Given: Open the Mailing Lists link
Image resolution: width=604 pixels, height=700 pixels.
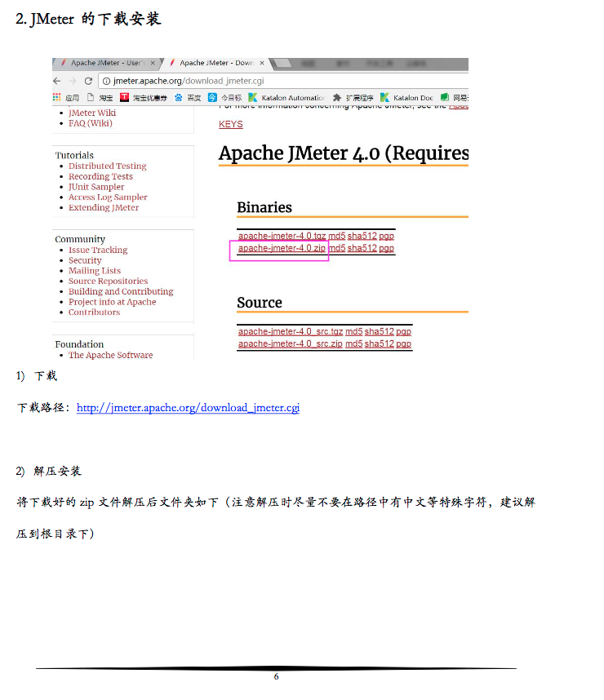Looking at the screenshot, I should point(95,271).
